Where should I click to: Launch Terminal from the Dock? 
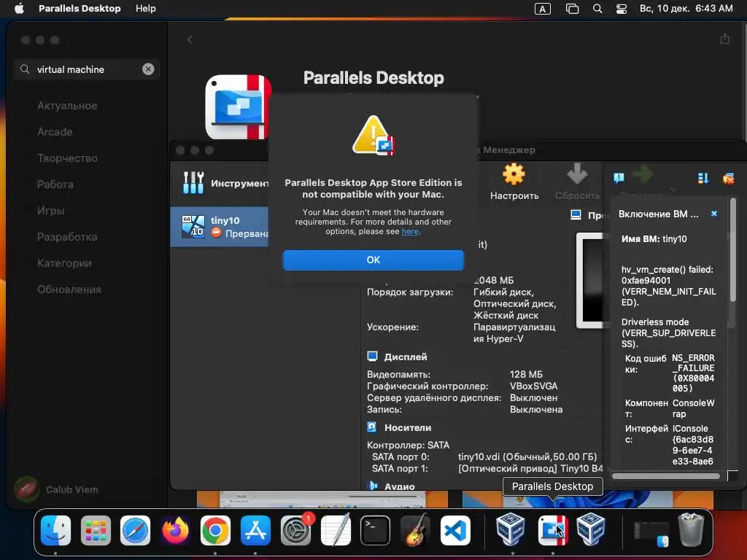pyautogui.click(x=376, y=530)
